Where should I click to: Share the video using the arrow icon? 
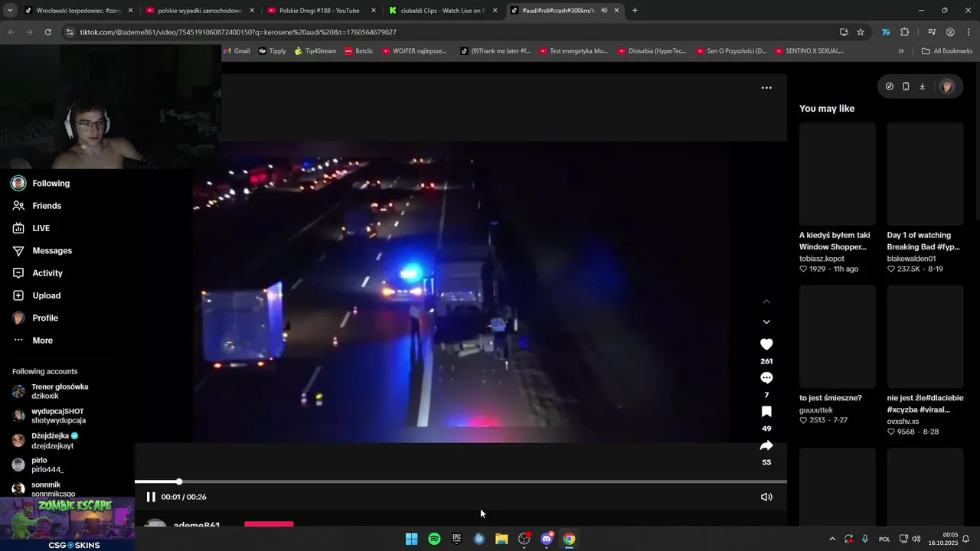[x=766, y=445]
